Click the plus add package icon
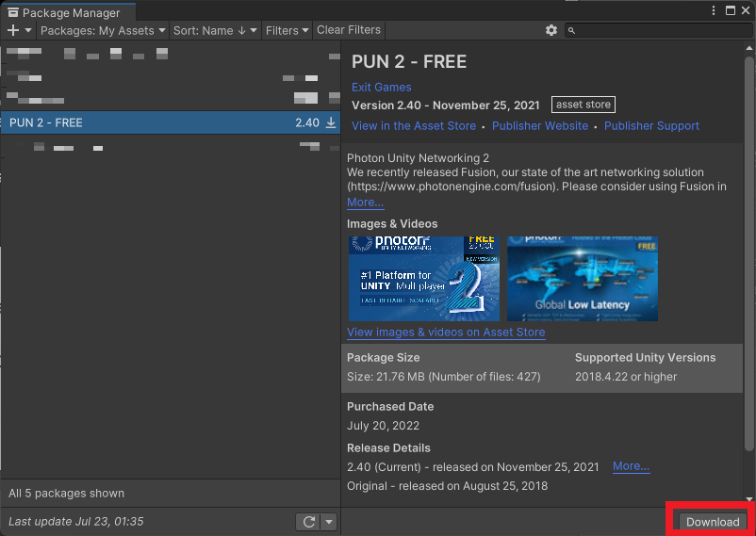 click(13, 30)
